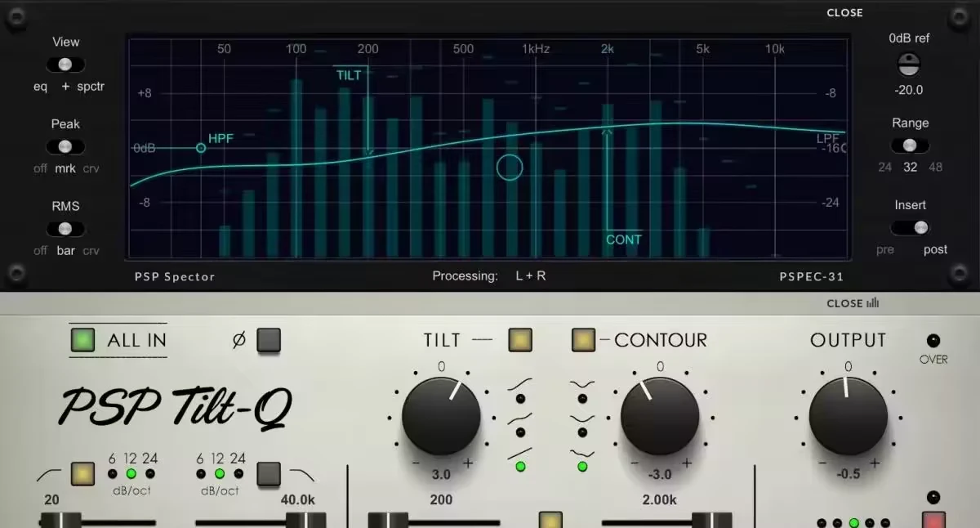Flip the View switch in PSP Spector

coord(65,65)
